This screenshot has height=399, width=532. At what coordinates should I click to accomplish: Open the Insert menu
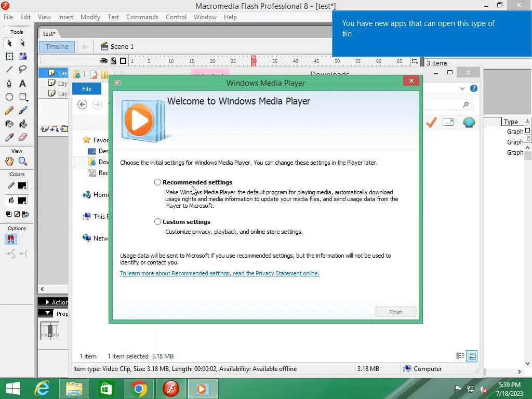click(65, 17)
